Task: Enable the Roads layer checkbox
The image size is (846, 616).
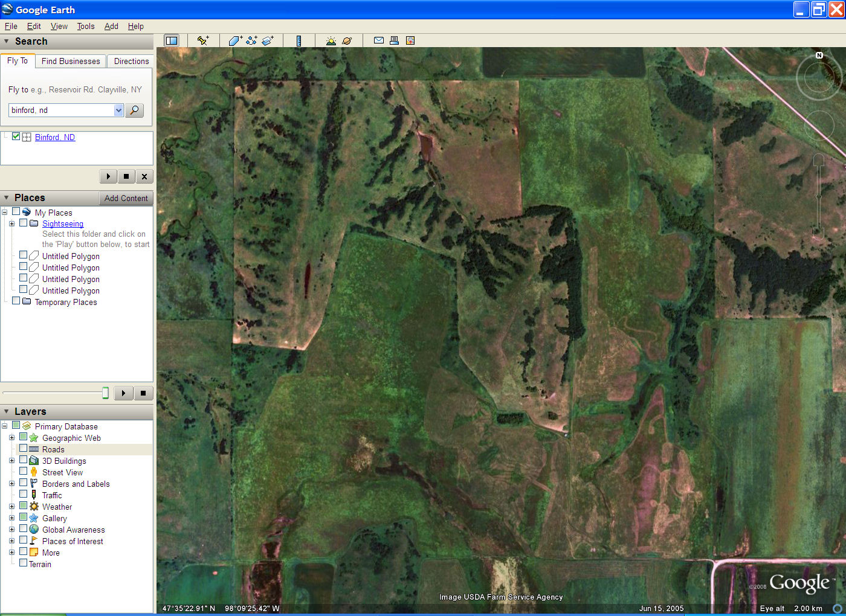Action: 24,449
